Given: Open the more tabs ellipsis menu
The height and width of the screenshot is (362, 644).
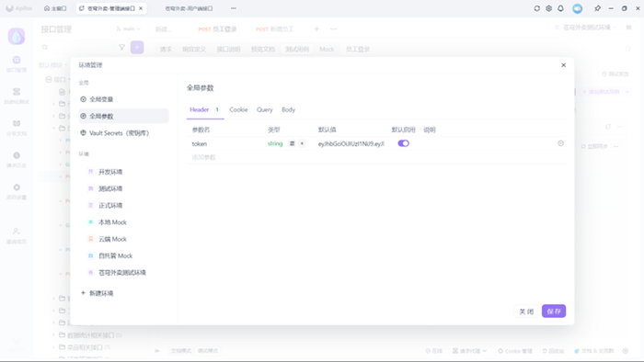Looking at the screenshot, I should pos(333,29).
